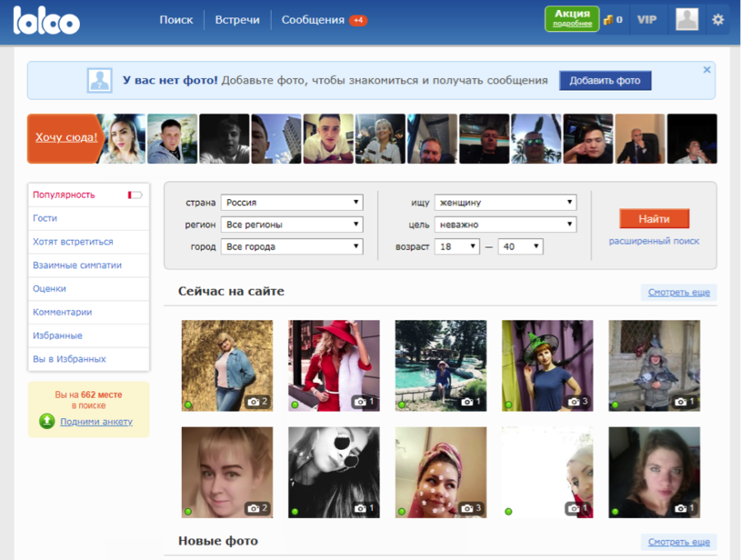Expand maximum age dropdown showing 40
Image resolution: width=741 pixels, height=560 pixels.
click(x=520, y=246)
